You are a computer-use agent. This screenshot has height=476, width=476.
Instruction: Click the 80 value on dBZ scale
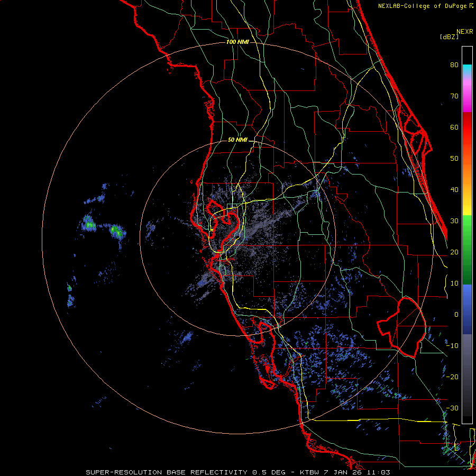(x=454, y=65)
